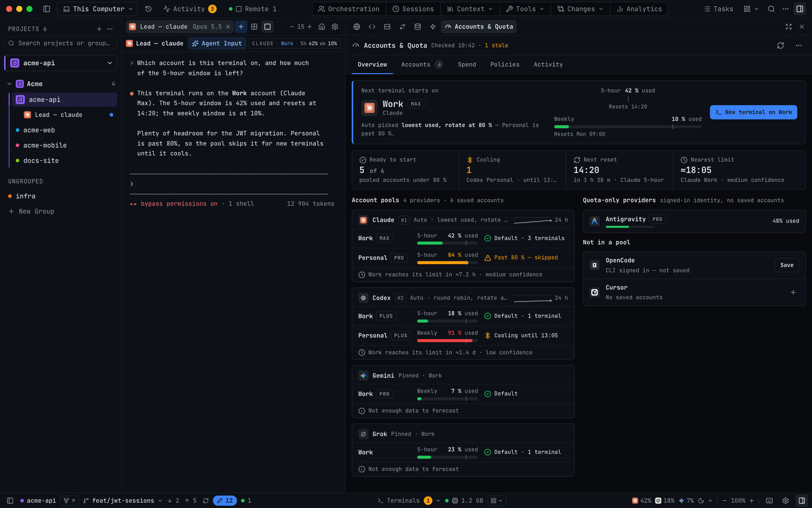Toggle bottom-left sidebar panel button
Viewport: 812px width, 508px height.
point(10,500)
